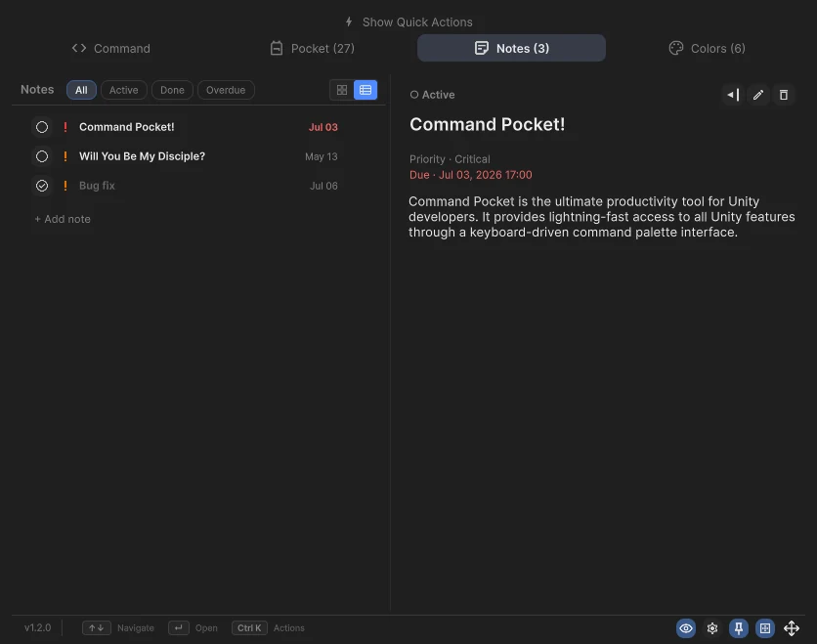
Task: Click the Jul 06 date
Action: pyautogui.click(x=323, y=186)
